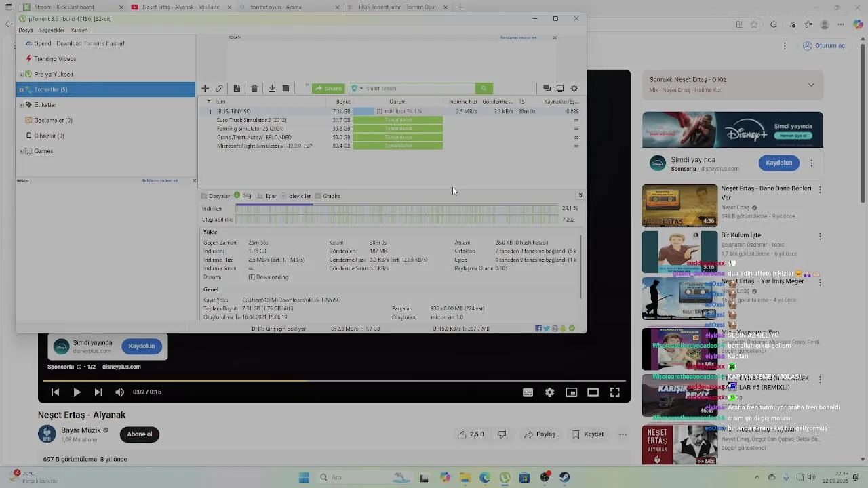Click the green Share button
This screenshot has width=868, height=488.
click(x=328, y=89)
